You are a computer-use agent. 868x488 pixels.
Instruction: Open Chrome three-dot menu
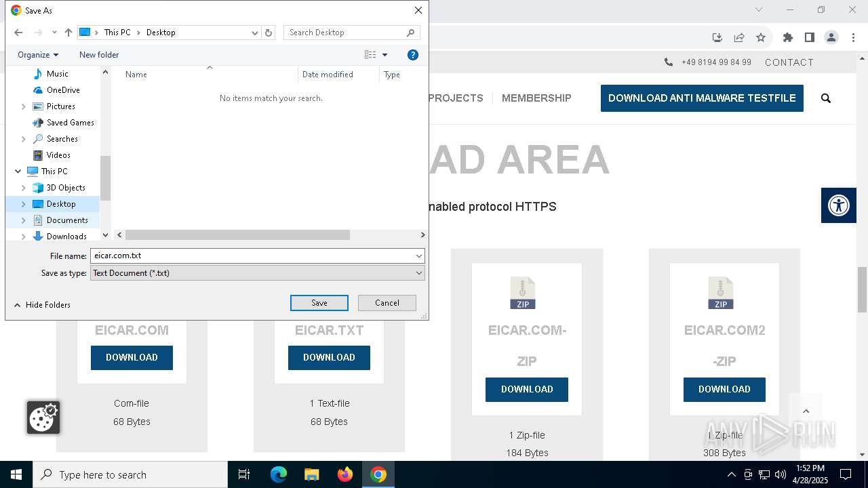(x=854, y=37)
